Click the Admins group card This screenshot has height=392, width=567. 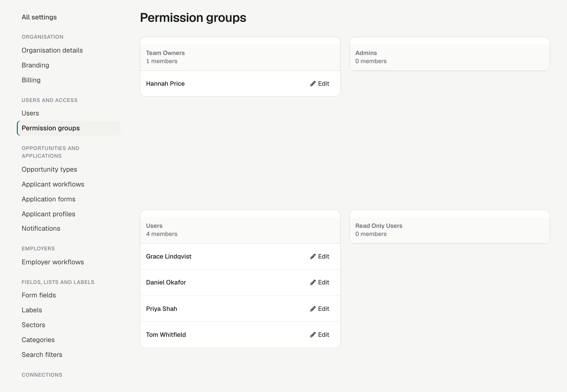click(x=450, y=54)
